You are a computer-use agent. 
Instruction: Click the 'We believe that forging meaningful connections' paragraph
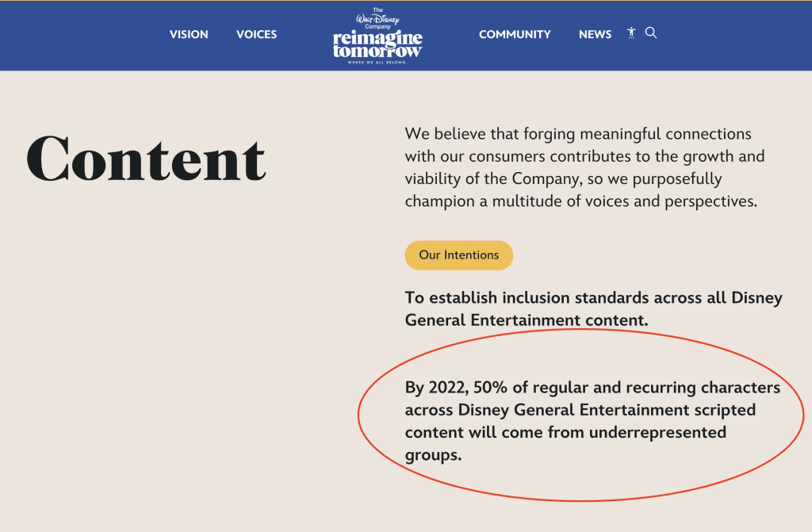pyautogui.click(x=584, y=167)
